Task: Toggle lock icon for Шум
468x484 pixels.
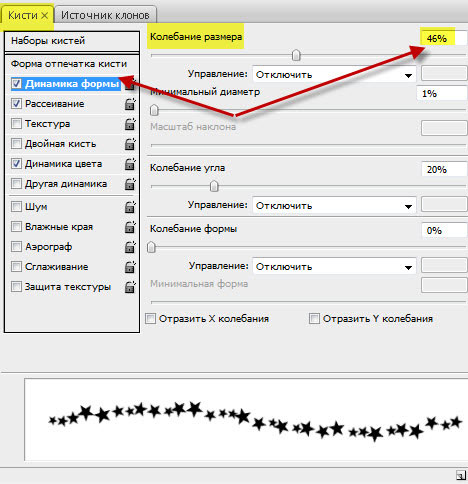Action: point(130,207)
